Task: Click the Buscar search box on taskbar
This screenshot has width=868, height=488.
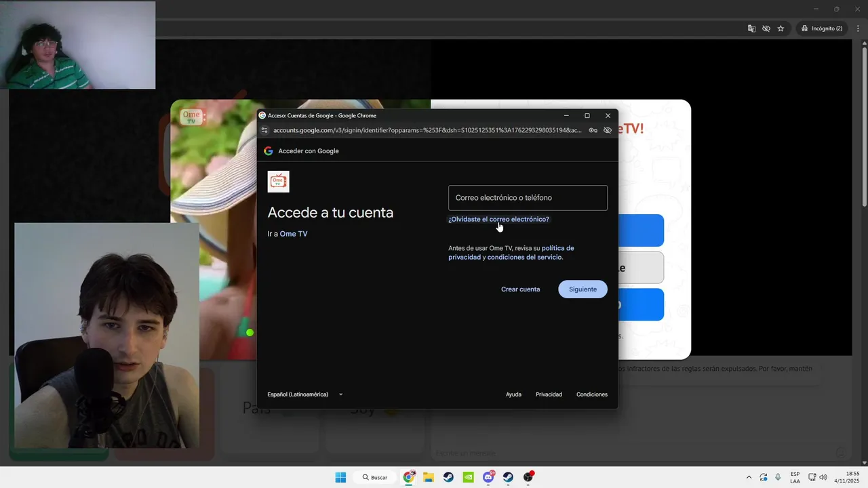Action: 375,477
